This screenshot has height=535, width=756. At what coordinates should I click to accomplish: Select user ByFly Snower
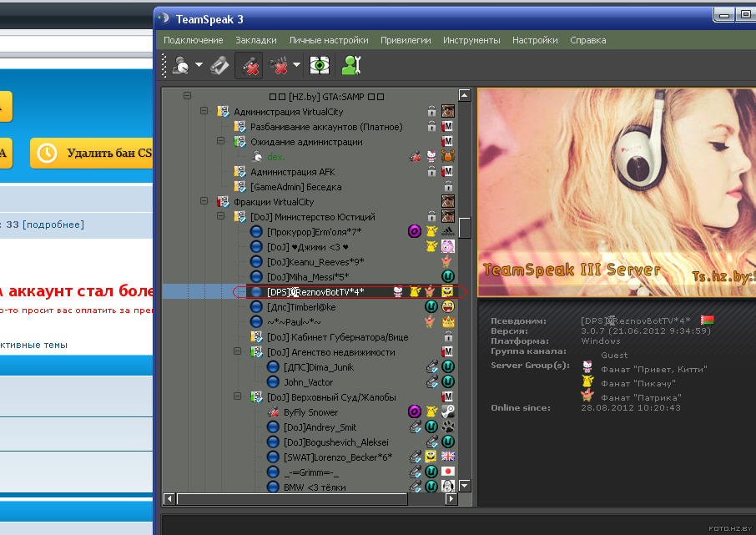(x=311, y=412)
